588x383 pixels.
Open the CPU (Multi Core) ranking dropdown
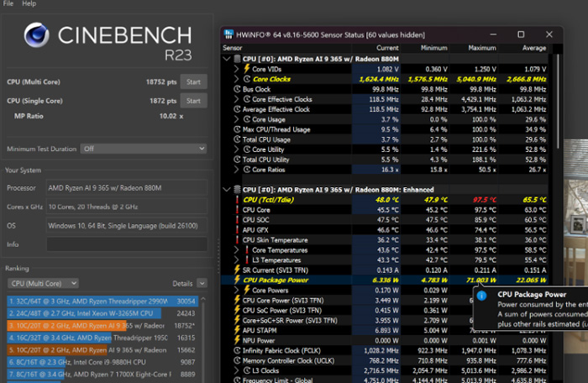(43, 283)
